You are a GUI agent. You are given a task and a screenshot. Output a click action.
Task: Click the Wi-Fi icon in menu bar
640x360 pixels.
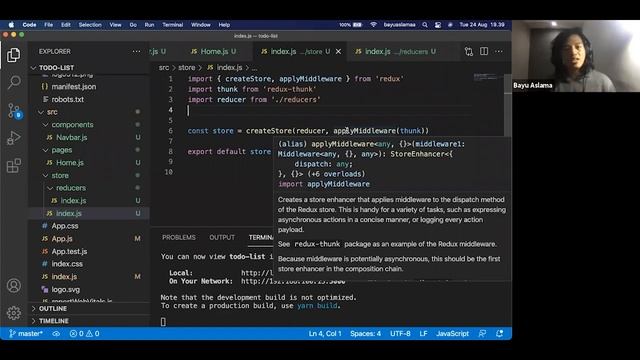pos(373,24)
